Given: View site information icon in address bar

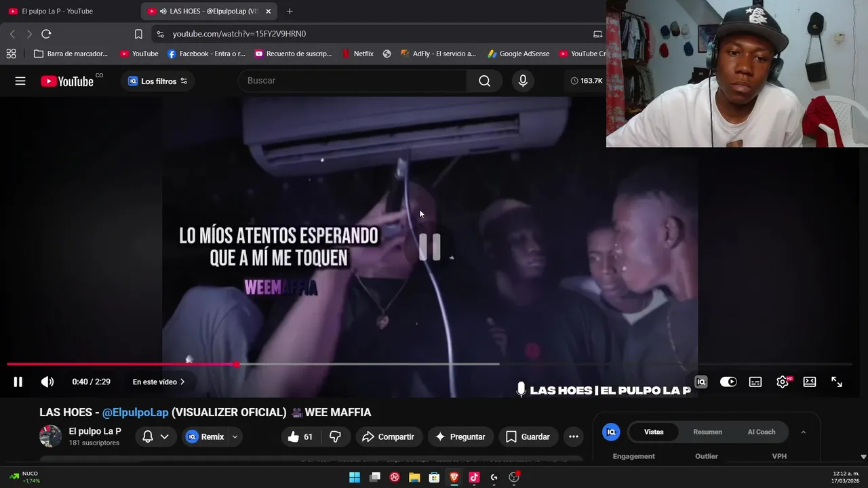Looking at the screenshot, I should [159, 34].
